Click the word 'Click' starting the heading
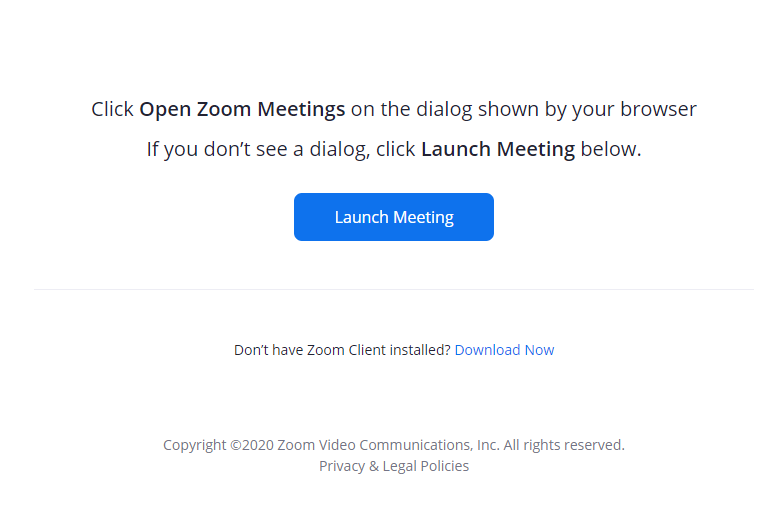 tap(112, 109)
